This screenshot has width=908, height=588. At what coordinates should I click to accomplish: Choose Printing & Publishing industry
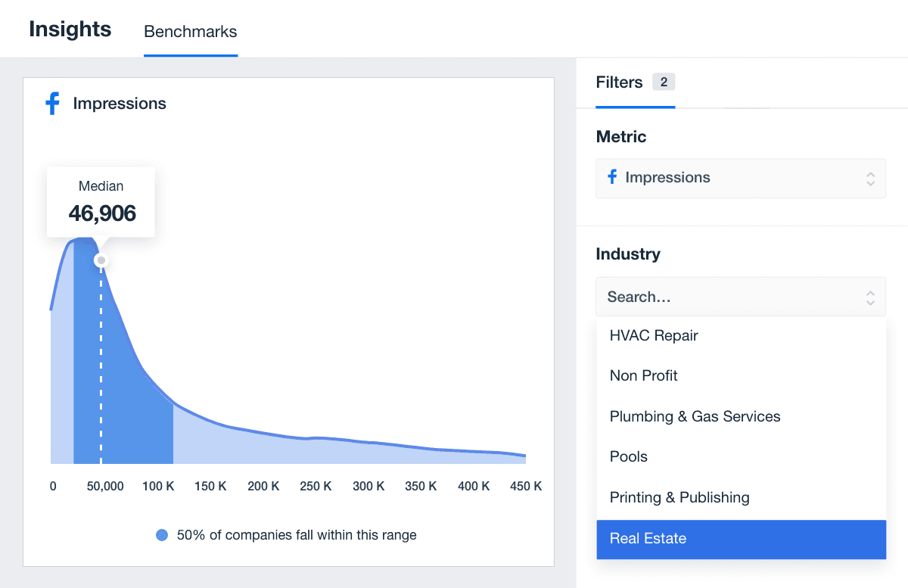coord(679,497)
